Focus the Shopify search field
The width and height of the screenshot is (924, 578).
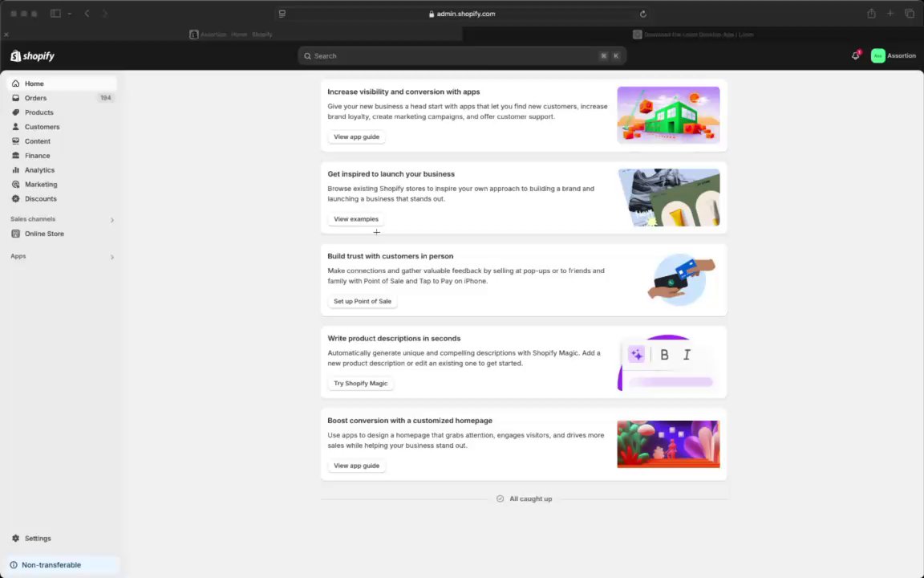462,56
